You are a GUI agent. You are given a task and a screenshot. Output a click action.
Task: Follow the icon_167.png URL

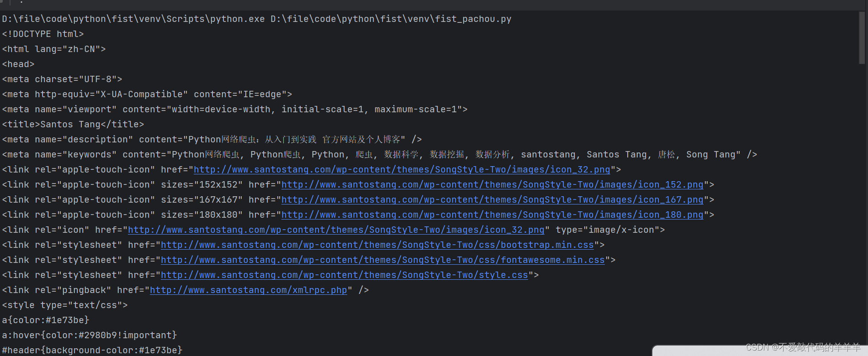tap(492, 200)
